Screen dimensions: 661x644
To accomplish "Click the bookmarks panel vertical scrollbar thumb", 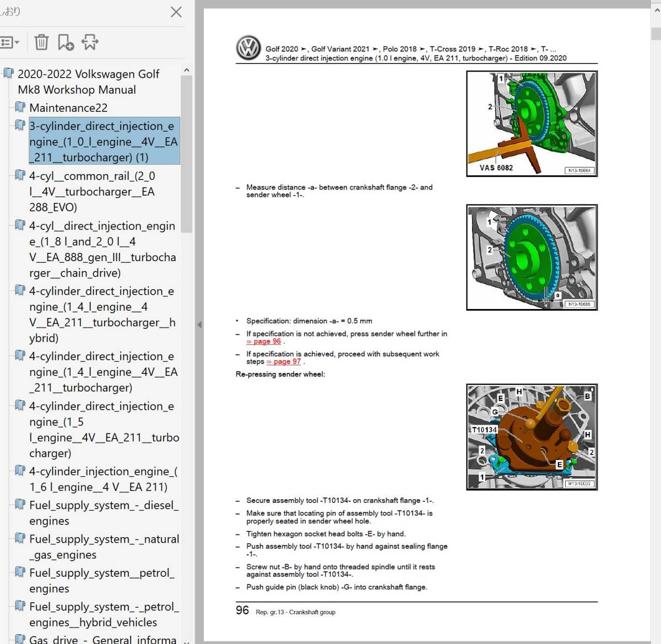I will click(x=186, y=154).
